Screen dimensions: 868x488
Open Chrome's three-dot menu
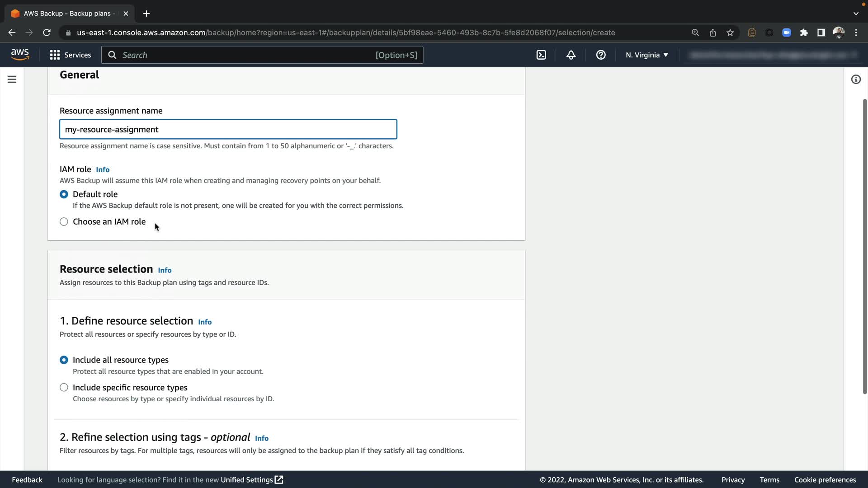pos(856,33)
